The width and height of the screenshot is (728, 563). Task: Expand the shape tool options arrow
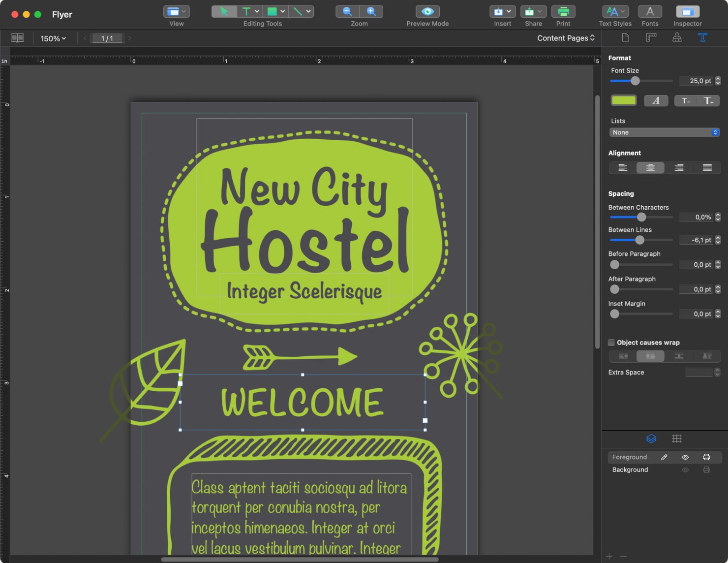283,11
